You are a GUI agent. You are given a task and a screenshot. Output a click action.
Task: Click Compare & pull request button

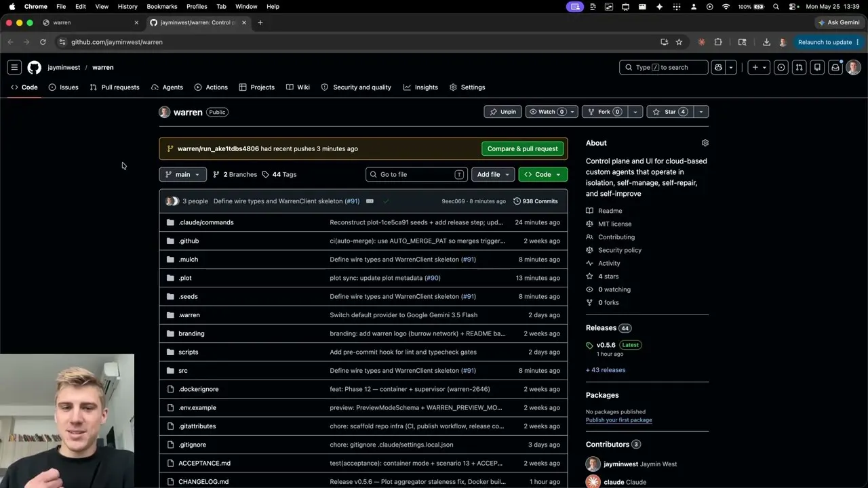click(522, 148)
